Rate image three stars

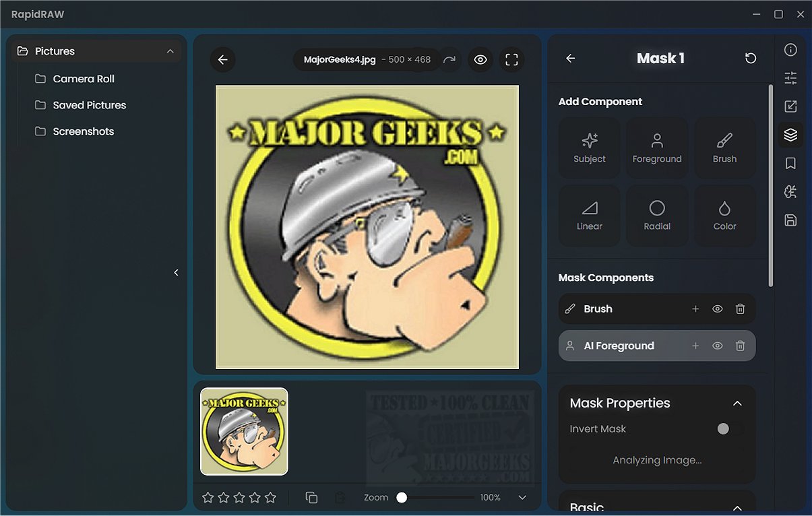pyautogui.click(x=239, y=498)
